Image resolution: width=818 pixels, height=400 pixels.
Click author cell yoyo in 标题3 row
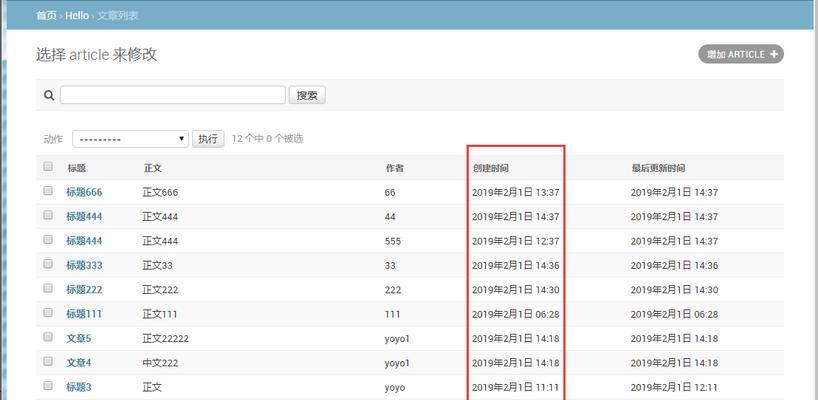(x=394, y=387)
